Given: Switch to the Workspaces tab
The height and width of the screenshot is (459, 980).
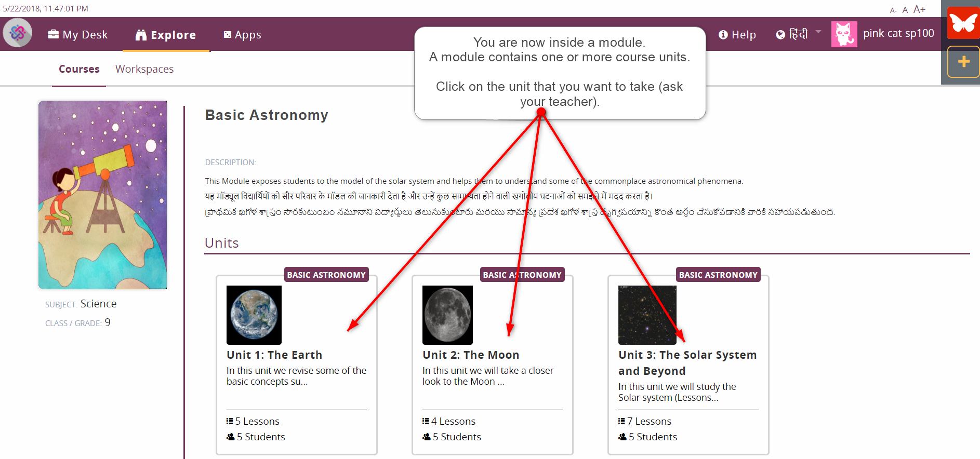Looking at the screenshot, I should [144, 69].
